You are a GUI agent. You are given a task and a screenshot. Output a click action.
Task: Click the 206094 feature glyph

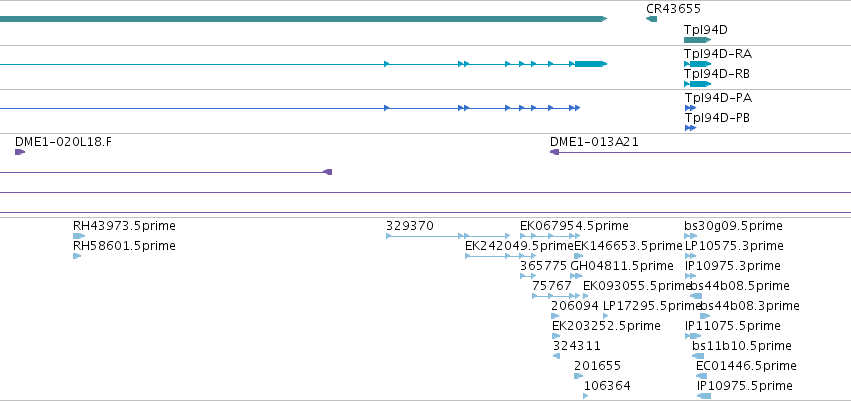[555, 316]
